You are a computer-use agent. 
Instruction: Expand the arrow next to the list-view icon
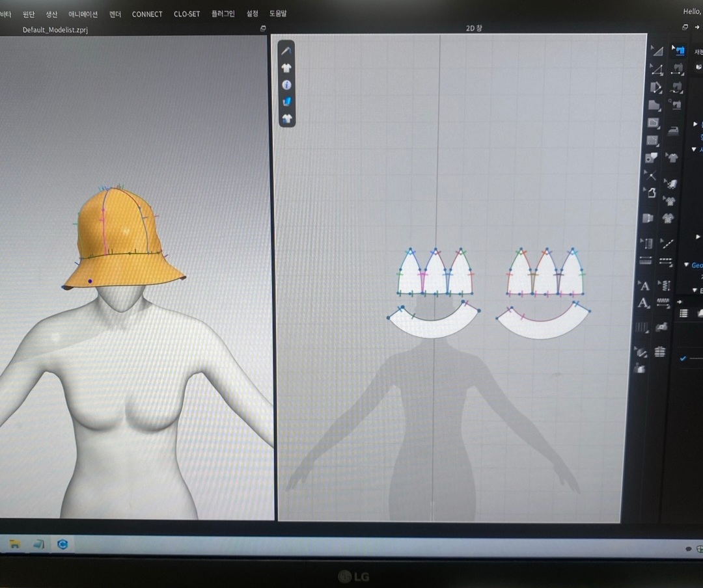679,301
